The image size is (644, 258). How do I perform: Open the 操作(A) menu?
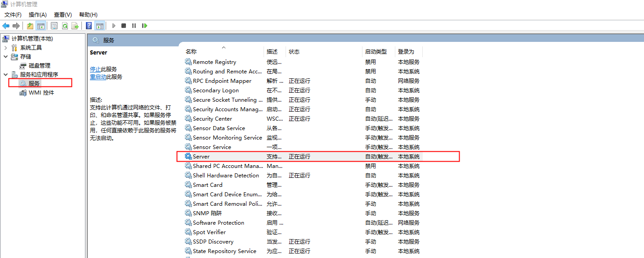point(38,15)
